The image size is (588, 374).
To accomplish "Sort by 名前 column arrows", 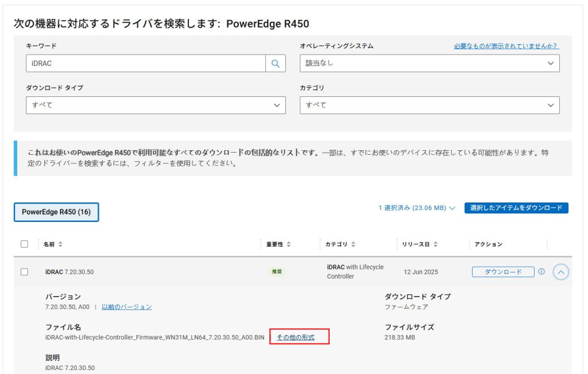I will (x=60, y=244).
